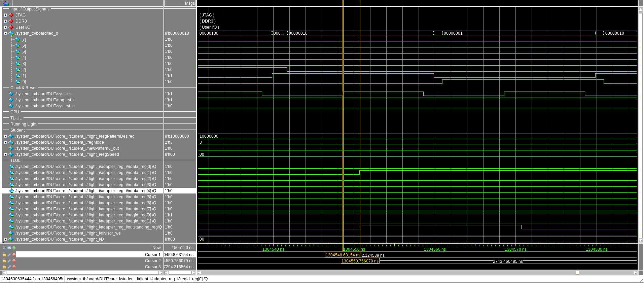644x283 pixels.
Task: Click the lock icon for Cursor 1
Action: pyautogui.click(x=4, y=255)
